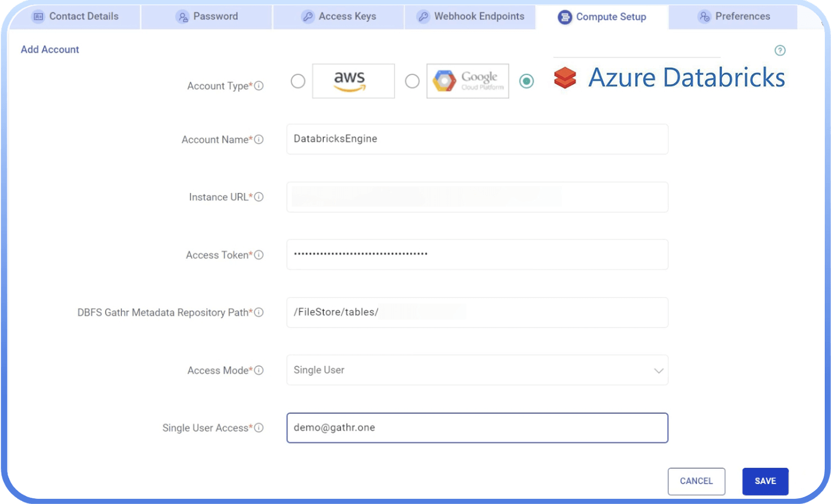Open the Webhook Endpoints tab
The image size is (831, 504).
click(x=470, y=17)
